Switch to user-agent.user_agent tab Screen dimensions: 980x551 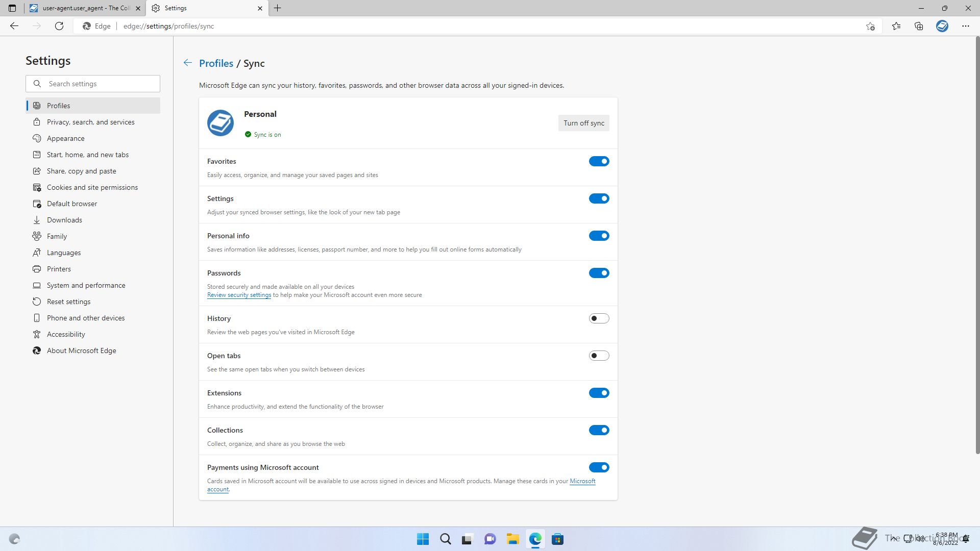coord(85,8)
